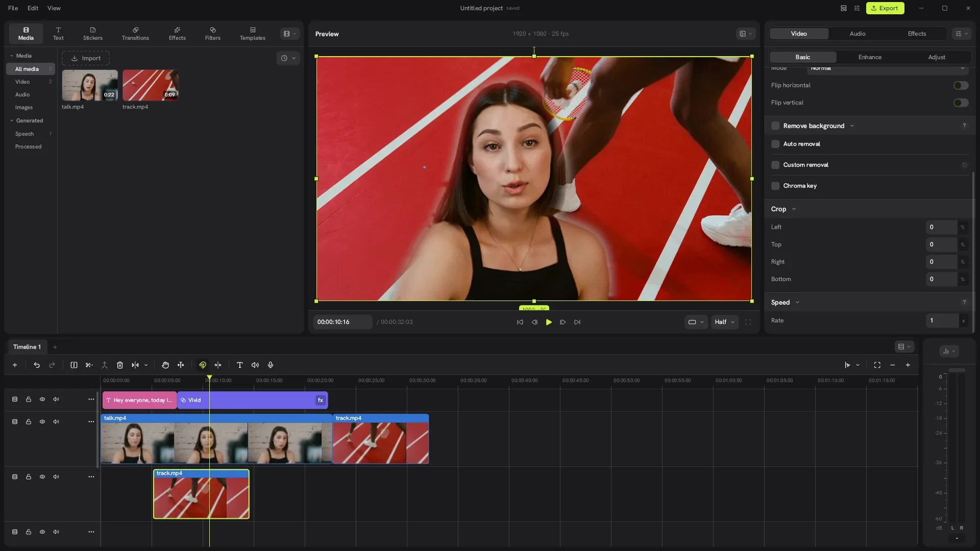Hide the talk.mp4 track with eye icon
This screenshot has width=980, height=551.
(x=42, y=422)
